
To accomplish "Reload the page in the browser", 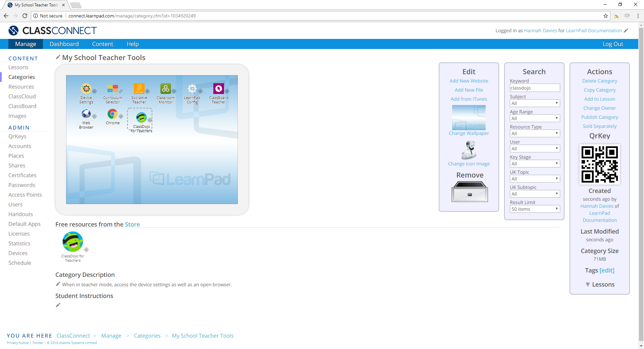I will point(25,16).
